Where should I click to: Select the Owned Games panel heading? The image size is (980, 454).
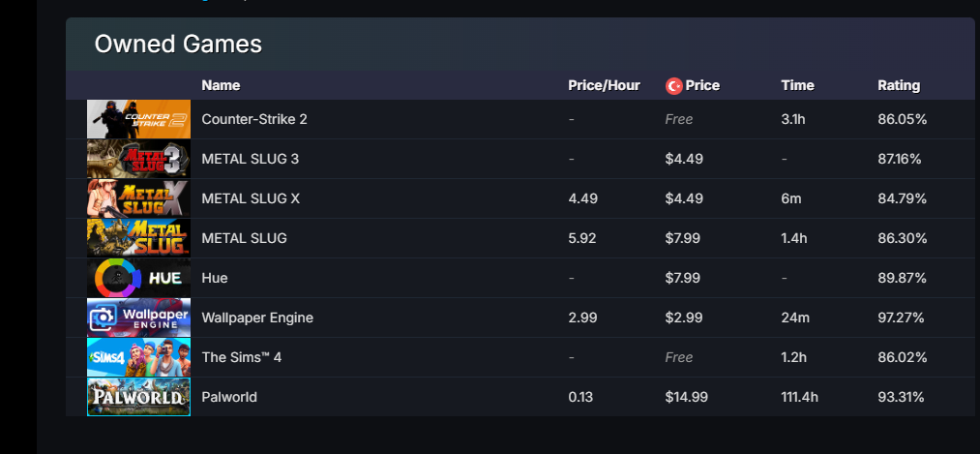[x=178, y=45]
